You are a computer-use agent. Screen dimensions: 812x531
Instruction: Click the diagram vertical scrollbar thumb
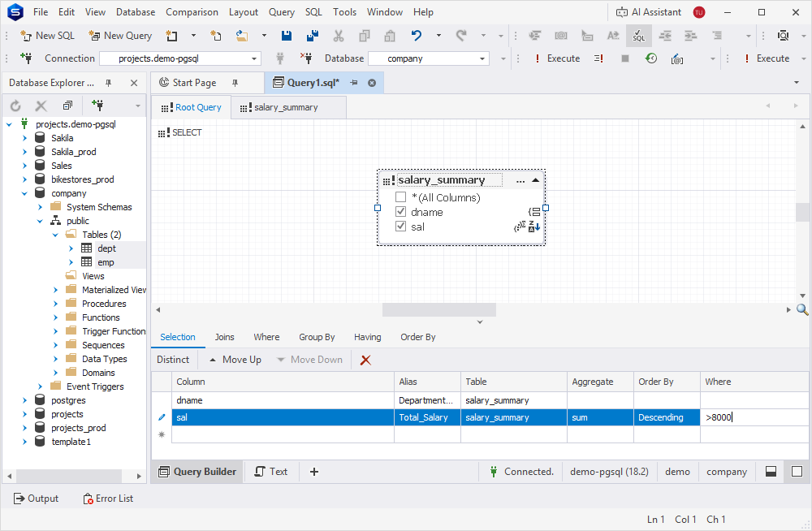pyautogui.click(x=802, y=213)
